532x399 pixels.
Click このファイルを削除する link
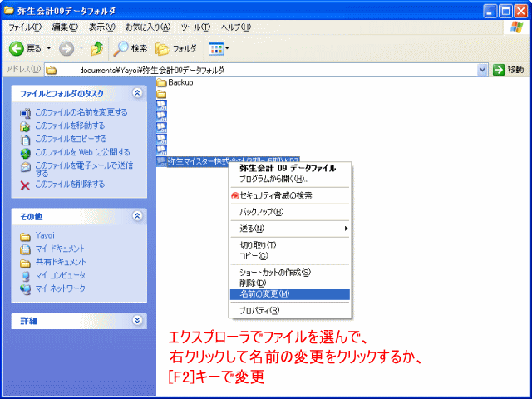(x=70, y=185)
